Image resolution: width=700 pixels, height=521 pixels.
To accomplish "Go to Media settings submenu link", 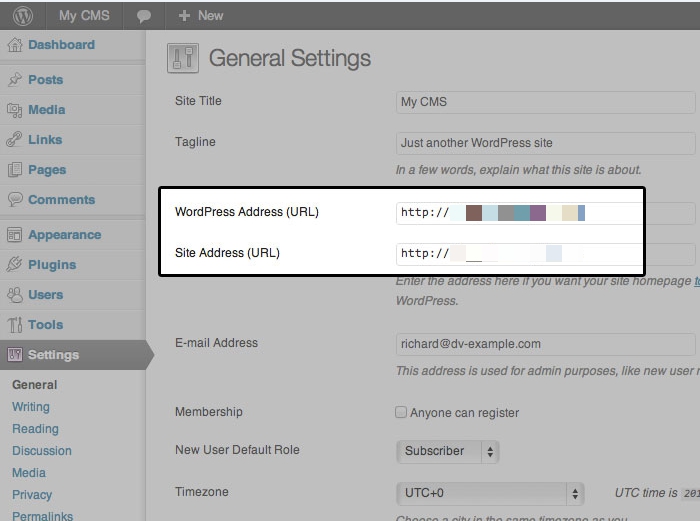I will point(29,472).
